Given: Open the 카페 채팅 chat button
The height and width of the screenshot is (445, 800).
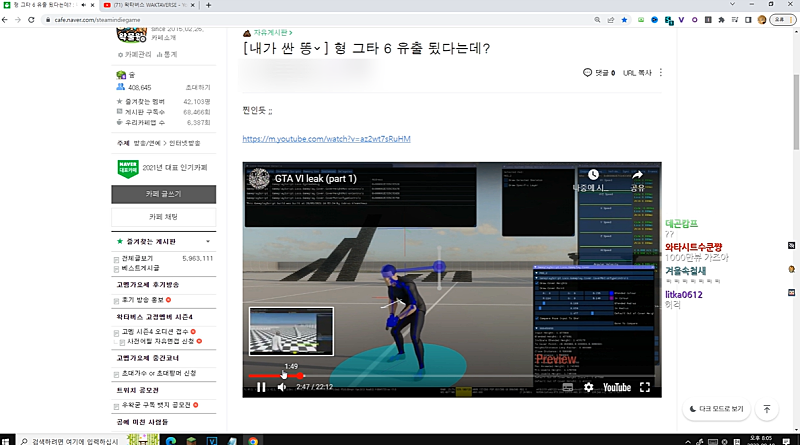Looking at the screenshot, I should (x=163, y=217).
